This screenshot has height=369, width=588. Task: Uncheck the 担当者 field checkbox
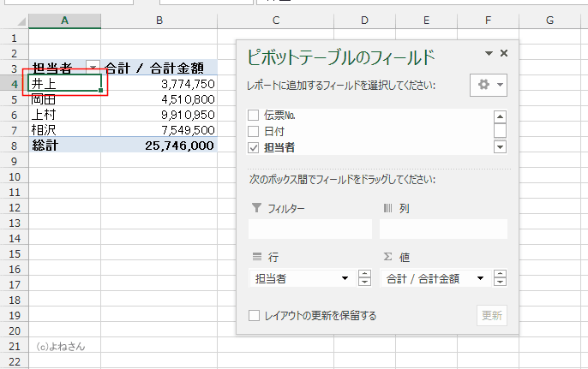(x=254, y=147)
